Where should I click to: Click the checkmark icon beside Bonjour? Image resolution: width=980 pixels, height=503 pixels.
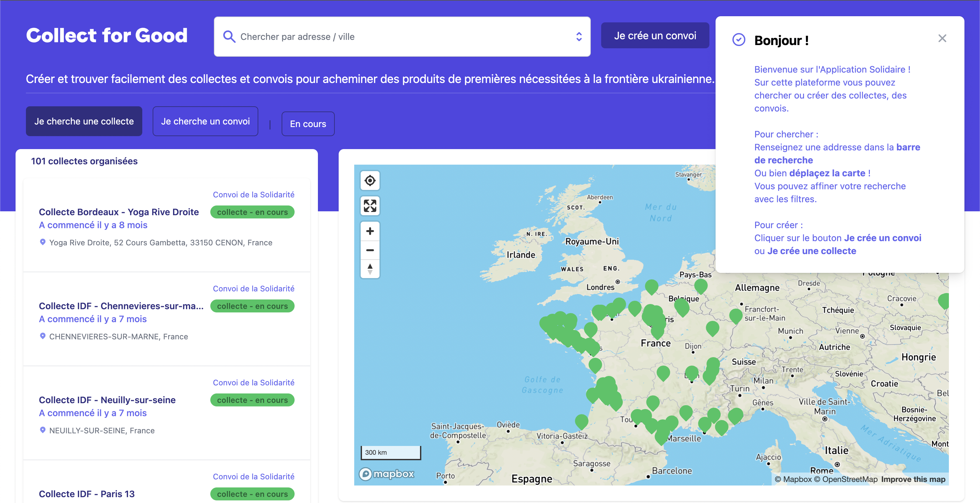tap(739, 40)
